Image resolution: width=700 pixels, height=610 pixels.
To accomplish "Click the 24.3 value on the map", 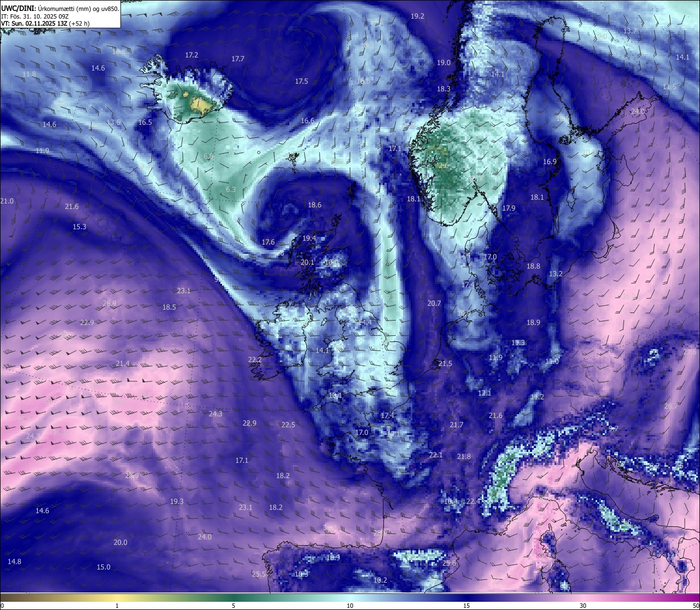I will point(215,414).
